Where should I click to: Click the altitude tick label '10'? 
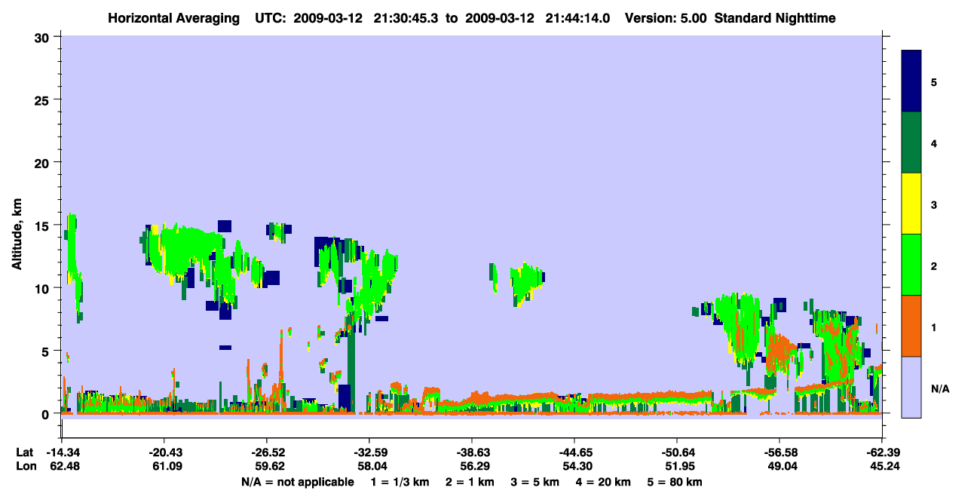[x=44, y=288]
